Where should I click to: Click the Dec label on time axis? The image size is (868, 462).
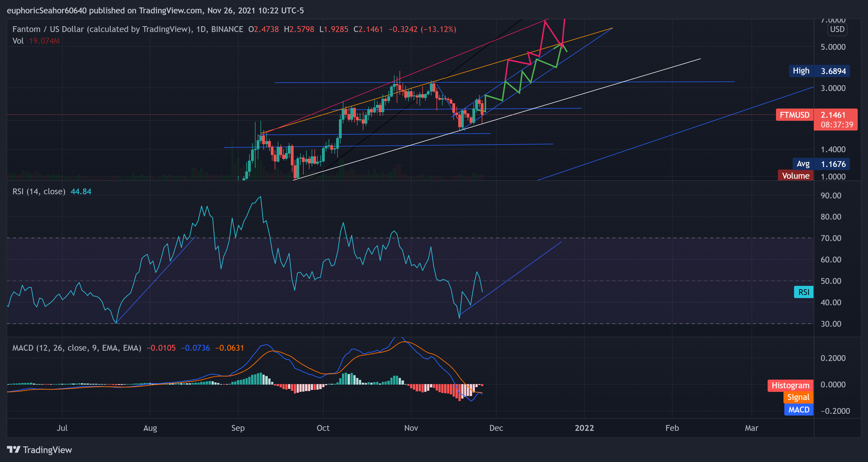tap(496, 428)
